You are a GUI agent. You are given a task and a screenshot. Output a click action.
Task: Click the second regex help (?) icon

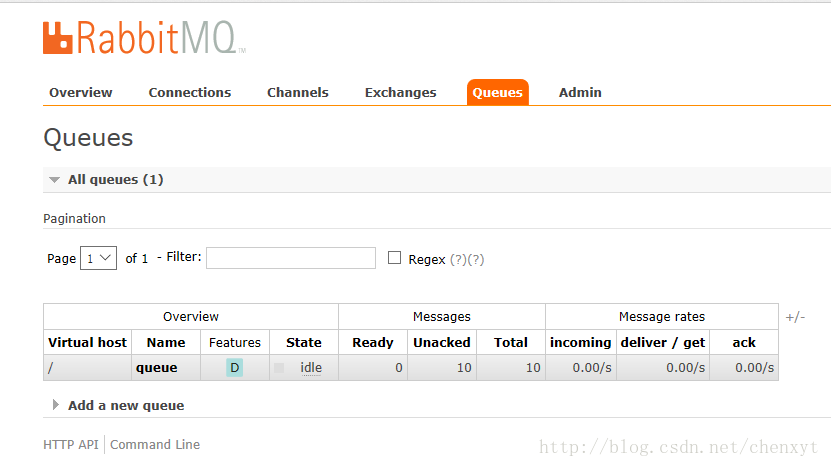click(x=476, y=260)
